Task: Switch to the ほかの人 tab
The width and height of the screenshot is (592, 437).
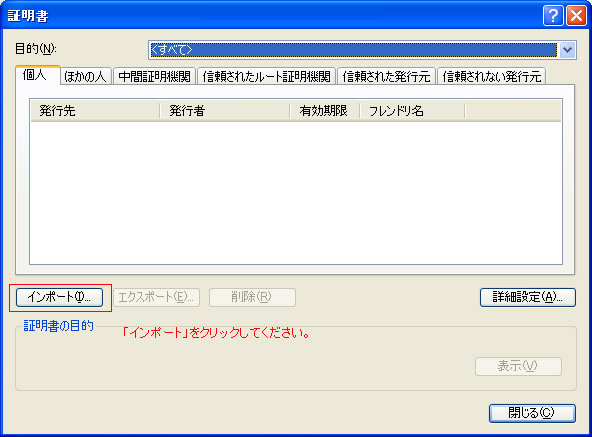Action: coord(85,76)
